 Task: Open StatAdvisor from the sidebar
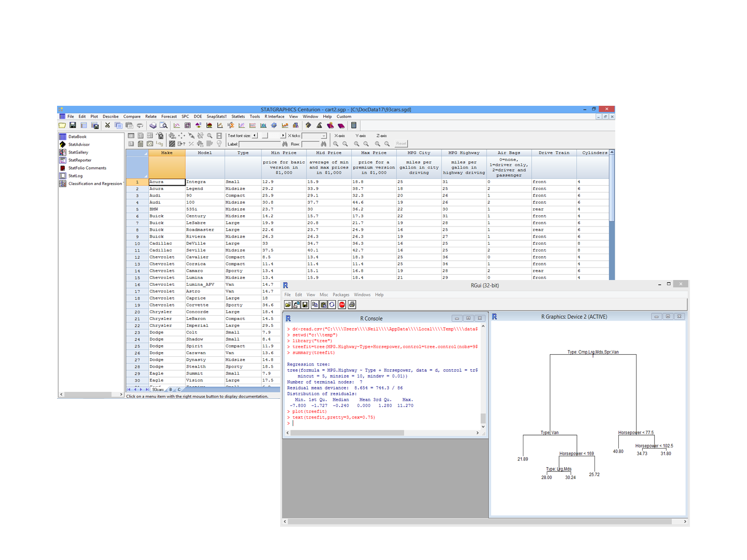[x=78, y=144]
